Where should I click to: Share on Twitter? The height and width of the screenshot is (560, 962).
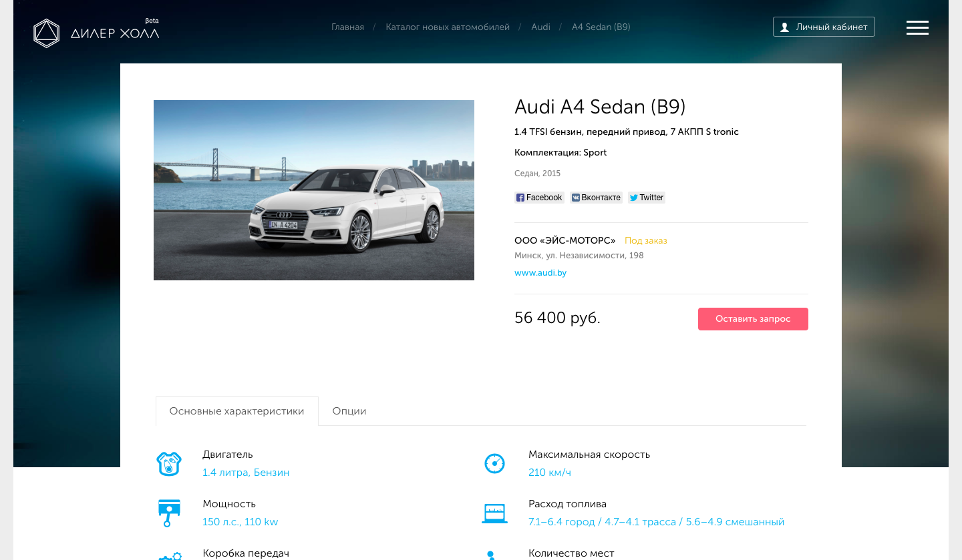click(647, 198)
